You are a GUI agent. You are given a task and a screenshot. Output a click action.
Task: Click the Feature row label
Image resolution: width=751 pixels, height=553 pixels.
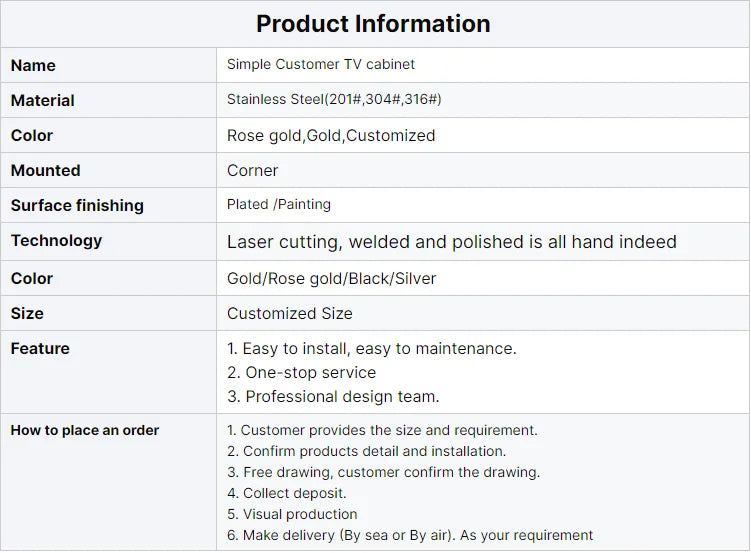pos(40,348)
